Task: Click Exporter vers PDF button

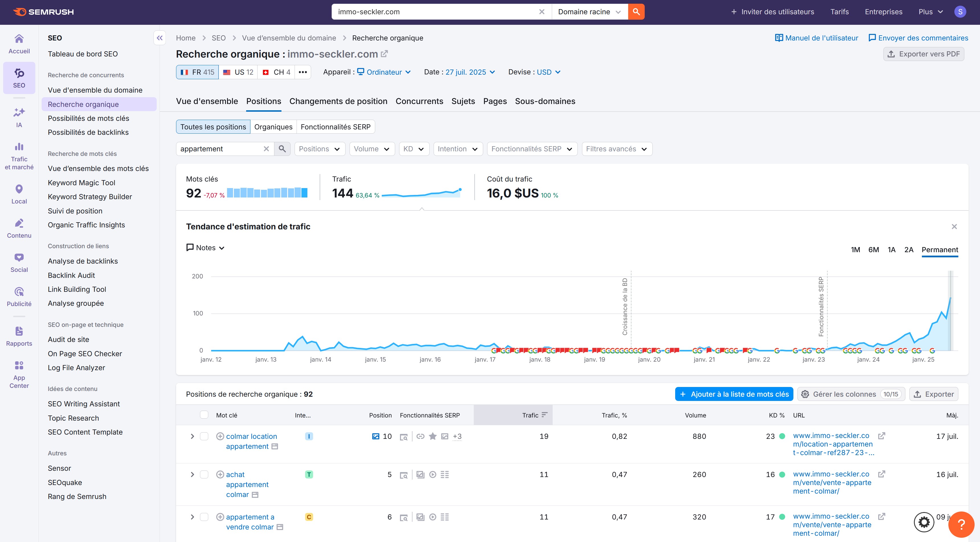Action: coord(923,54)
